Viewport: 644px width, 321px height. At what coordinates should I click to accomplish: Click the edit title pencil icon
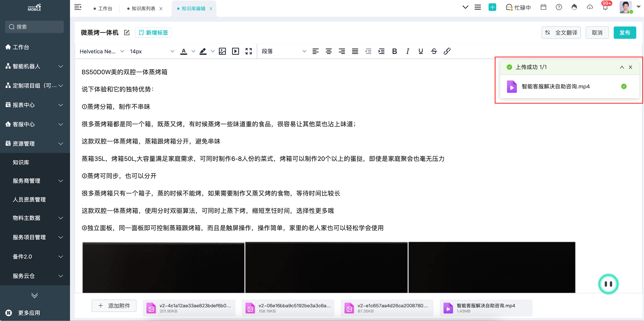point(127,32)
